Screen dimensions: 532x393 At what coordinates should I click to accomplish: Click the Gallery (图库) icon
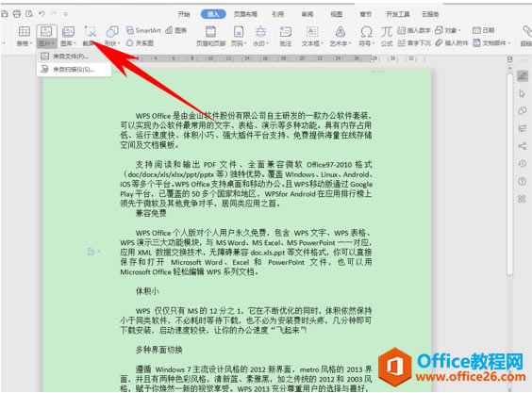click(x=68, y=32)
